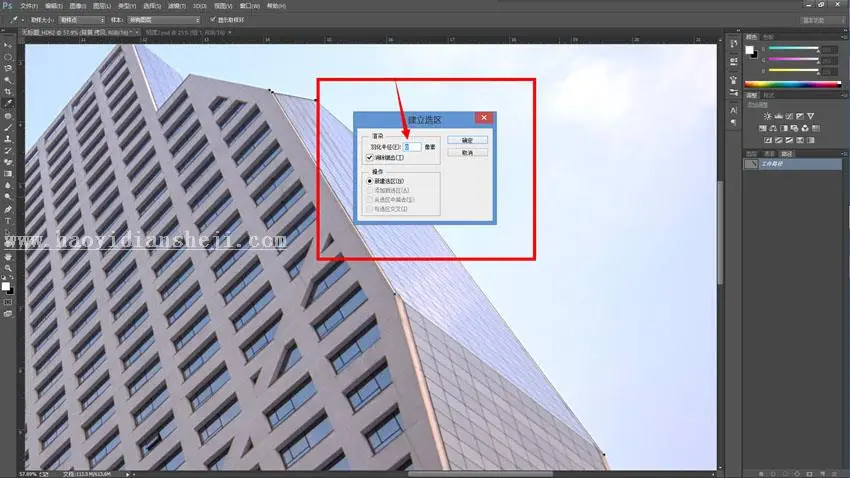This screenshot has width=850, height=478.
Task: Toggle show sampling ring checkbox
Action: coord(213,20)
